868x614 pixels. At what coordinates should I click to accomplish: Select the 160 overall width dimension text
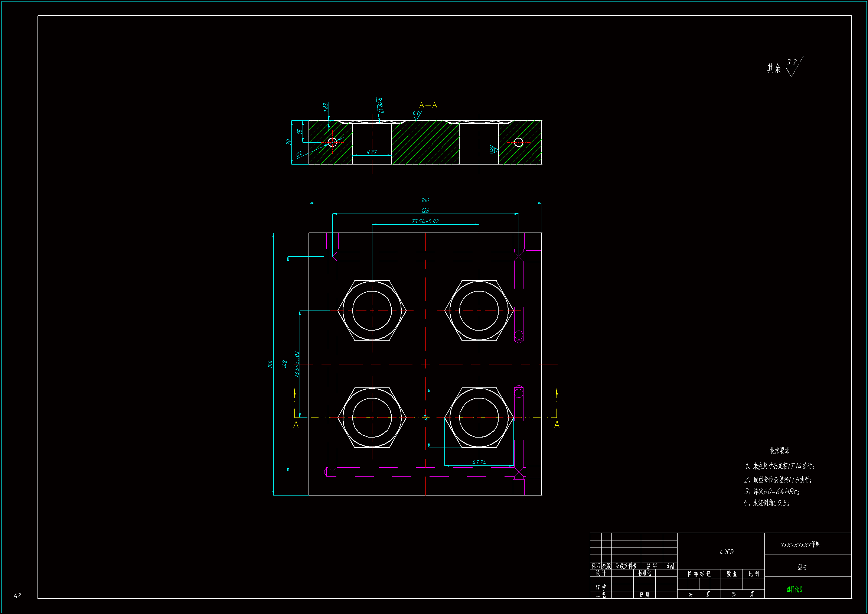pos(425,200)
